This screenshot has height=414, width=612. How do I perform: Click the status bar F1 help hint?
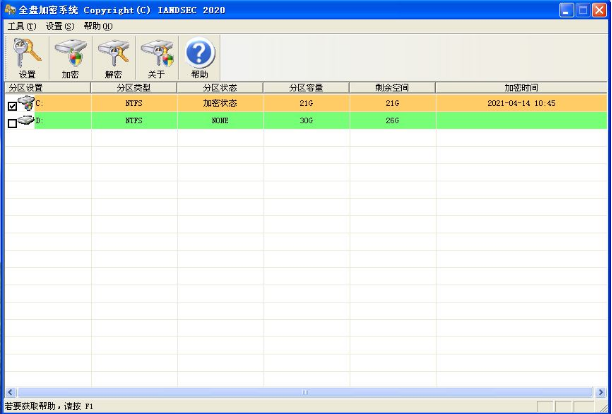pyautogui.click(x=49, y=406)
